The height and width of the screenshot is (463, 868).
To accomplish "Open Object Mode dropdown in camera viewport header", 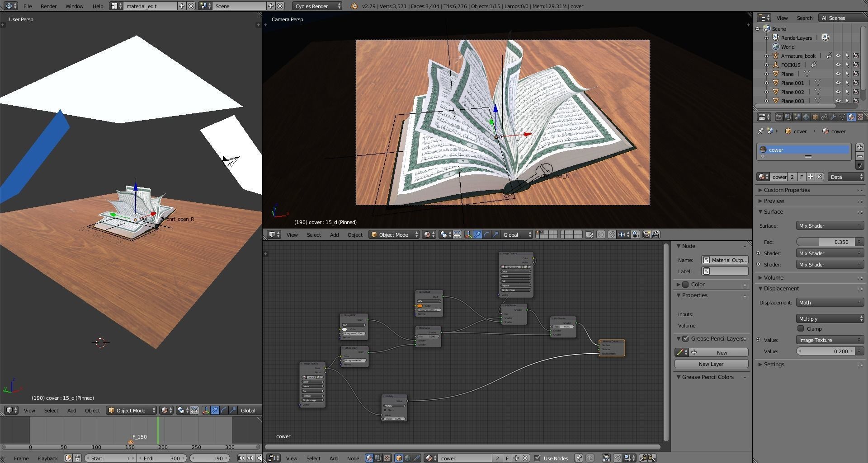I will coord(394,234).
